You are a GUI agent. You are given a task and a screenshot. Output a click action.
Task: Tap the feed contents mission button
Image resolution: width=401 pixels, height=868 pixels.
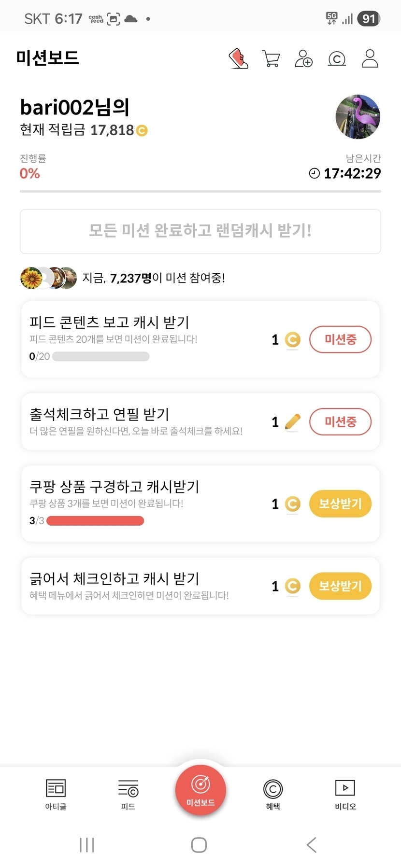[340, 339]
